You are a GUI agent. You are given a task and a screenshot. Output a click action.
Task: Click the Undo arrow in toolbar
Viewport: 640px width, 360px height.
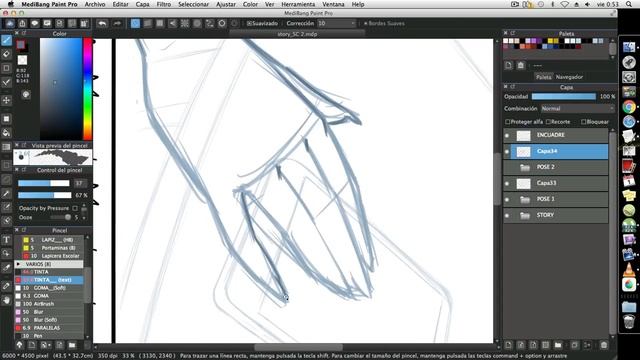[102, 23]
